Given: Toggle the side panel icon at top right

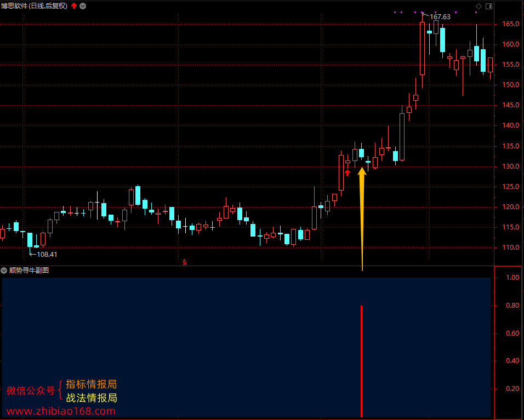Looking at the screenshot, I should (488, 6).
